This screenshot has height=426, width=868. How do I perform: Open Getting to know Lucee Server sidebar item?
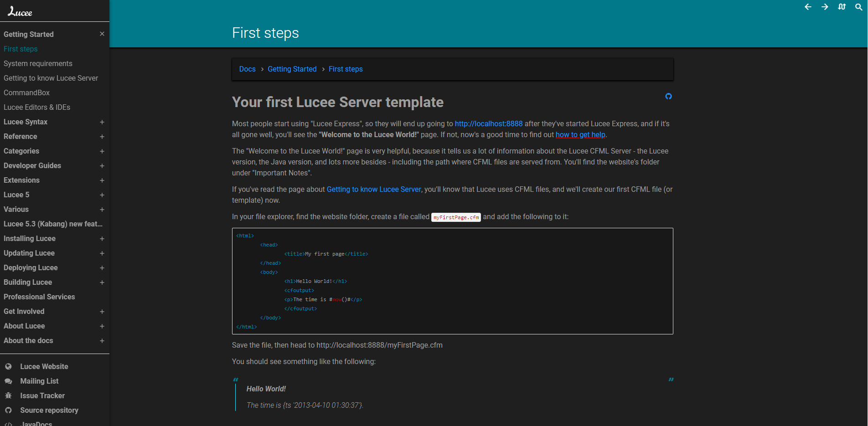coord(51,78)
